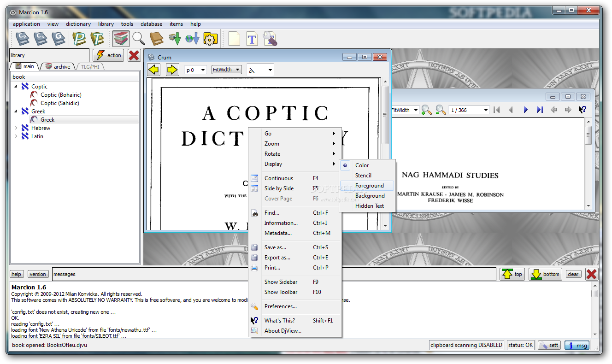The width and height of the screenshot is (612, 364).
Task: Open the 1 / 366 page dropdown
Action: click(469, 110)
